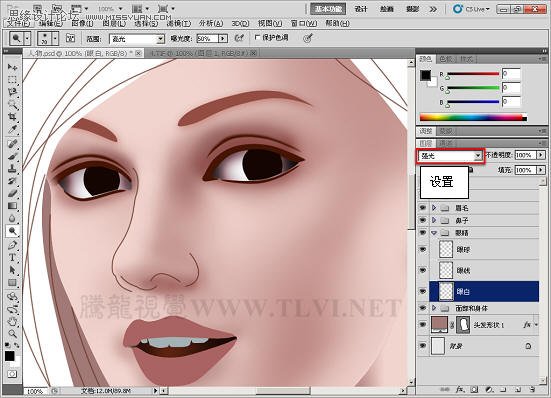Viewport: 551px width, 398px height.
Task: Open the 窗口 menu
Action: (x=304, y=24)
